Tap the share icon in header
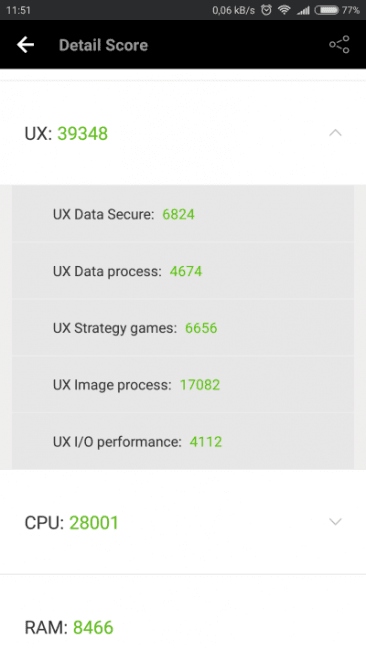This screenshot has height=650, width=366. (x=339, y=45)
